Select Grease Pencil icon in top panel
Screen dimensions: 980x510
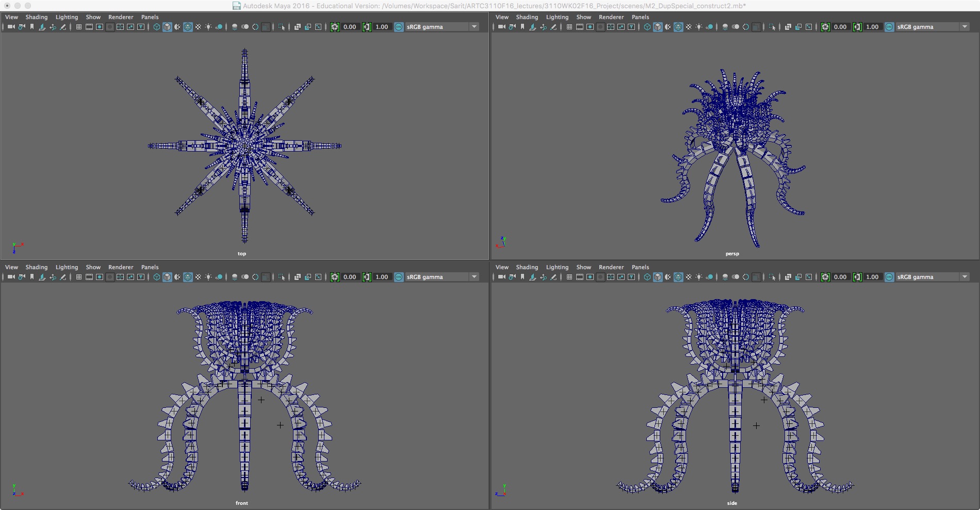click(x=63, y=27)
